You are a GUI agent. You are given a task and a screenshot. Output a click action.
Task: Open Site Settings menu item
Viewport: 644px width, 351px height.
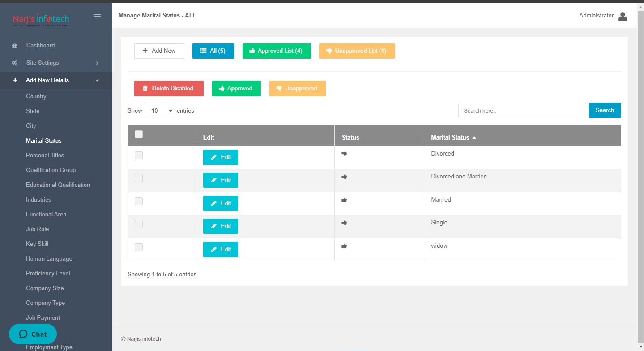(43, 63)
